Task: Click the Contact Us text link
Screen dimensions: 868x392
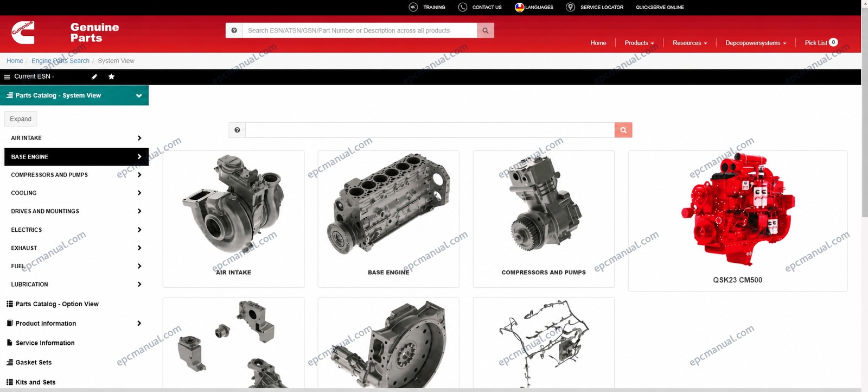Action: [x=487, y=7]
